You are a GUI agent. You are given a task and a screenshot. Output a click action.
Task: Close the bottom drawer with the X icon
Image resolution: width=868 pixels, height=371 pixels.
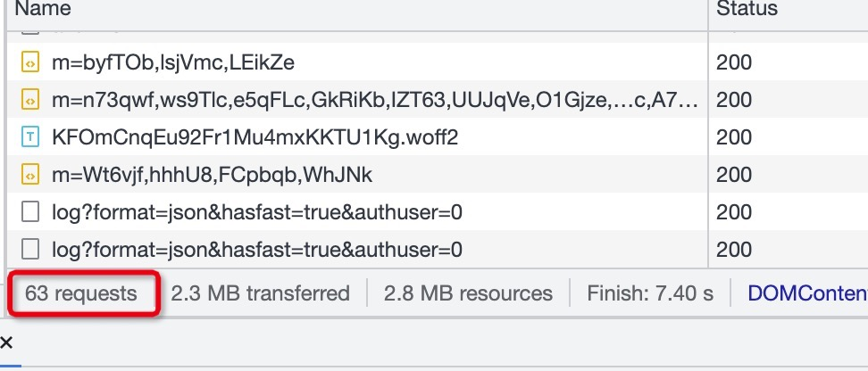tap(6, 342)
